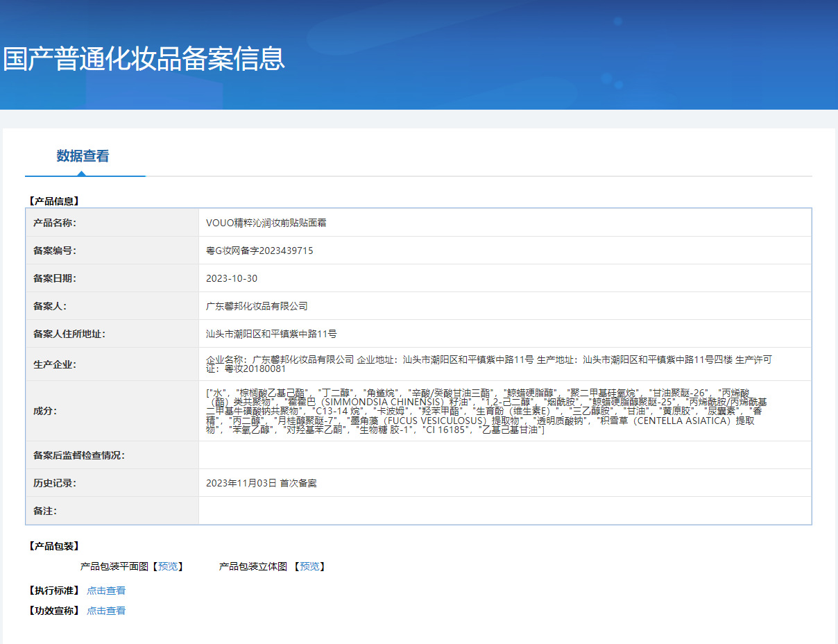
Task: Click the 生产企业 details cell text
Action: pos(489,364)
